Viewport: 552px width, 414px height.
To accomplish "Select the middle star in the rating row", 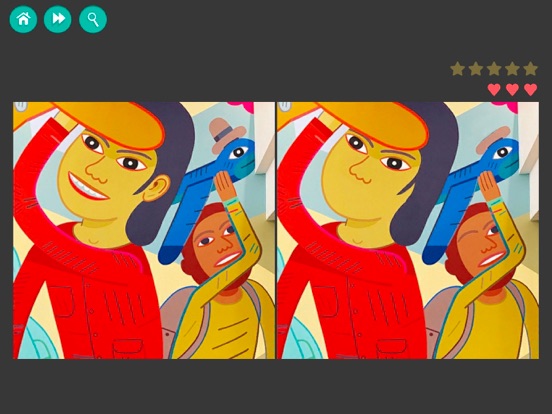I will pyautogui.click(x=494, y=69).
